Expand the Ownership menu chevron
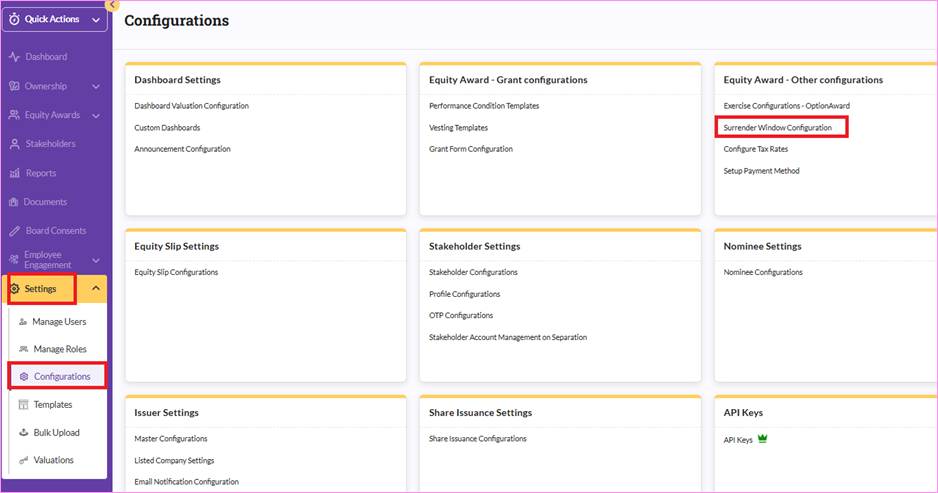This screenshot has height=493, width=938. click(96, 87)
